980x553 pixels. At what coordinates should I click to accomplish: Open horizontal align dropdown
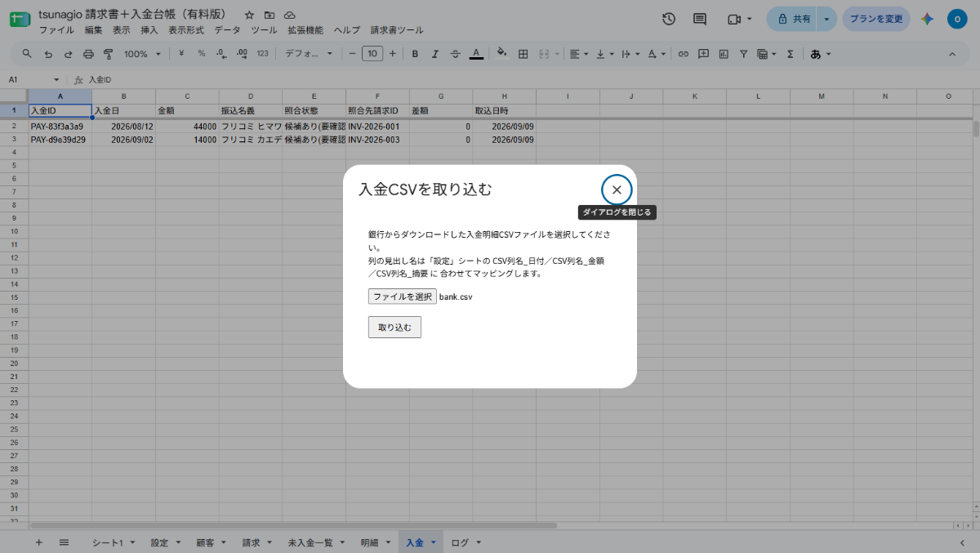tap(578, 54)
